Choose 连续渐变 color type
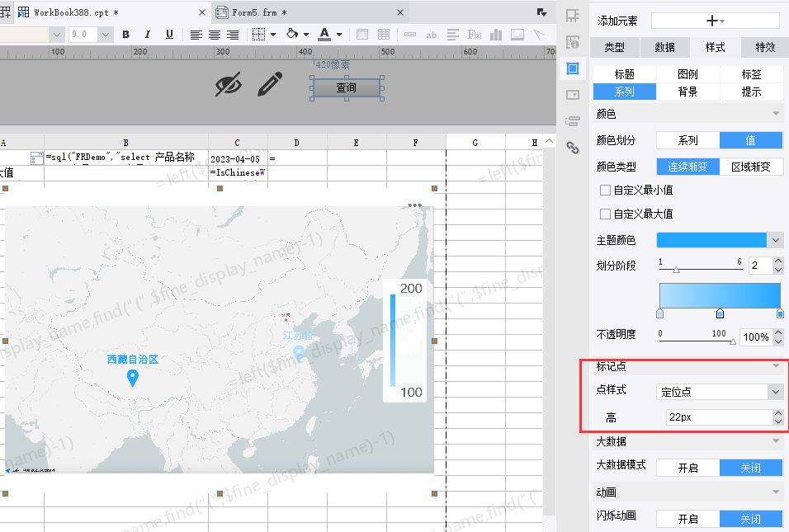This screenshot has width=789, height=532. [687, 167]
